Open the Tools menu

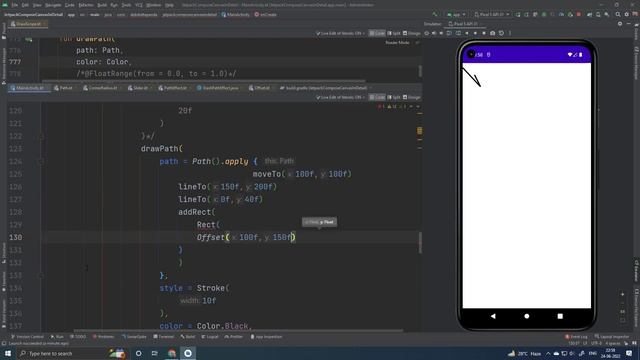[126, 5]
